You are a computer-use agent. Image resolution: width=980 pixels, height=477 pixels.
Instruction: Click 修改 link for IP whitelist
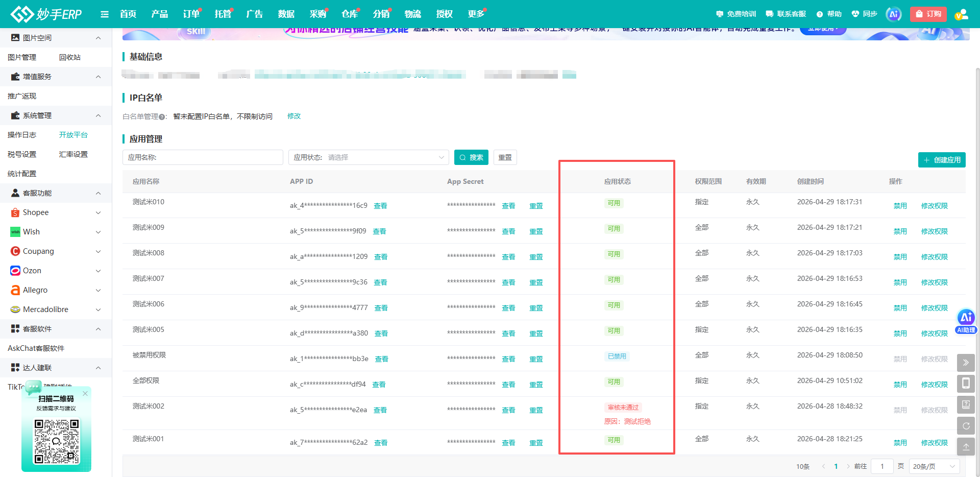294,116
